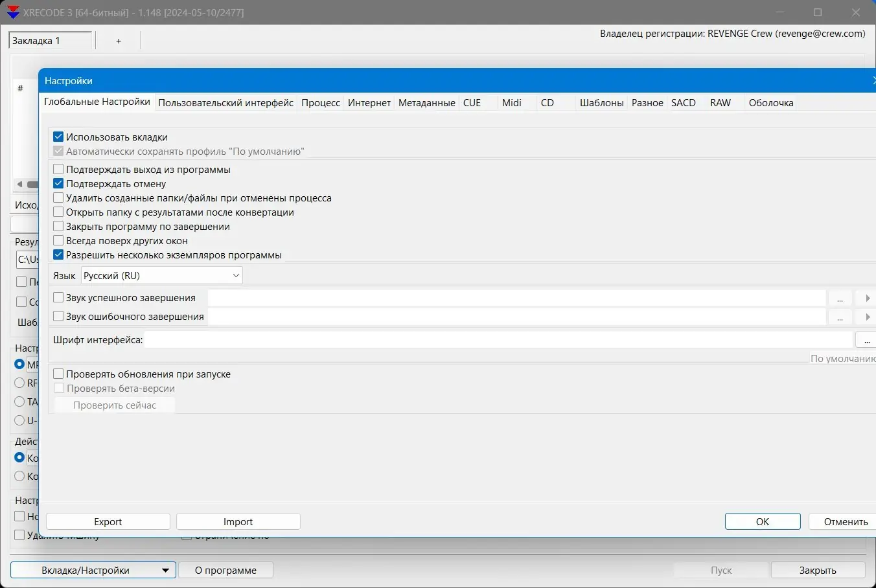Screen dimensions: 876x588
Task: Select the 'Оболочка' tab
Action: pyautogui.click(x=771, y=103)
